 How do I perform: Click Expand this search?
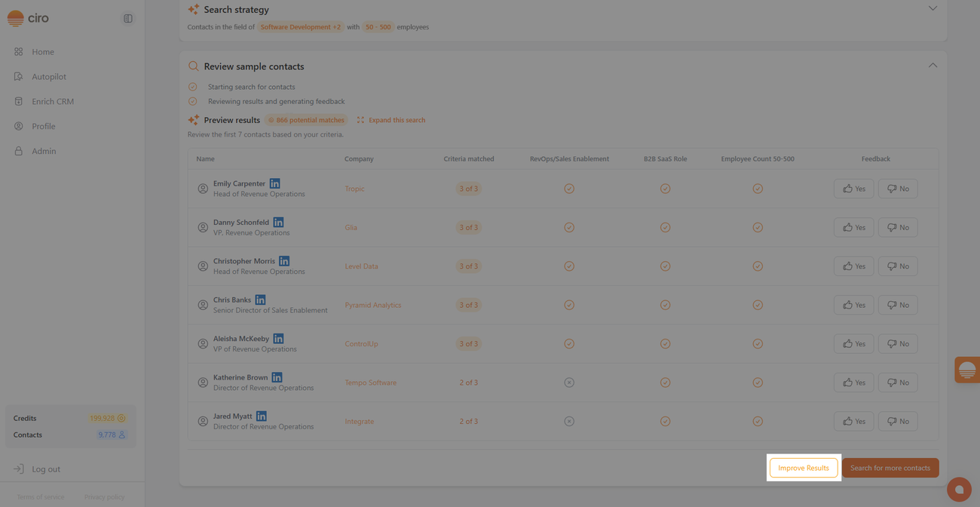click(x=391, y=120)
